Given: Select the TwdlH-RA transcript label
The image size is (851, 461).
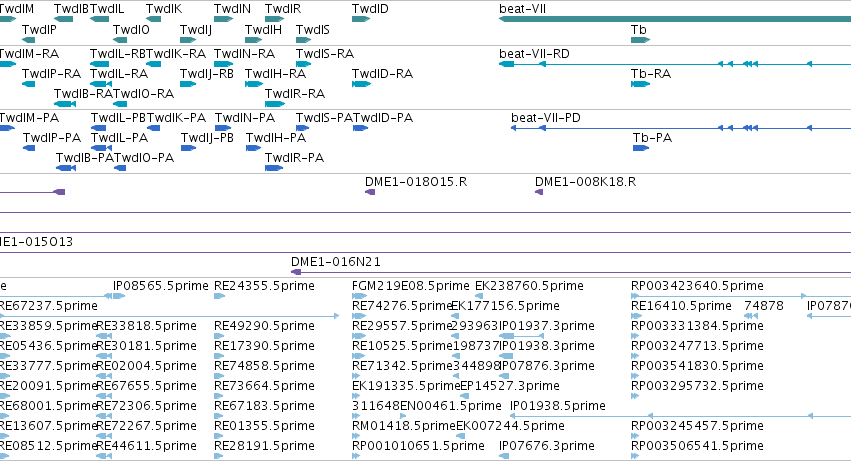Looking at the screenshot, I should [x=275, y=73].
